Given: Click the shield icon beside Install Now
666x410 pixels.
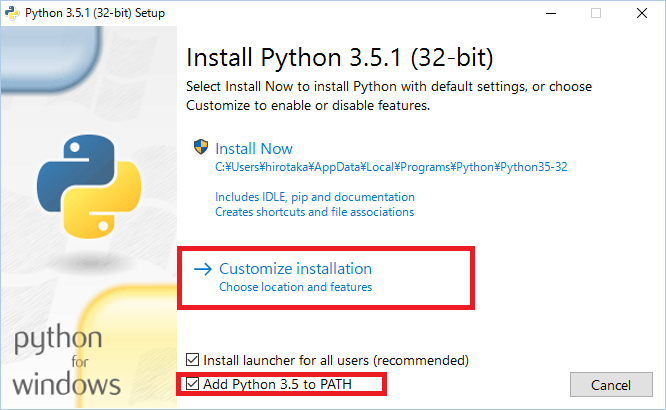Looking at the screenshot, I should 200,148.
